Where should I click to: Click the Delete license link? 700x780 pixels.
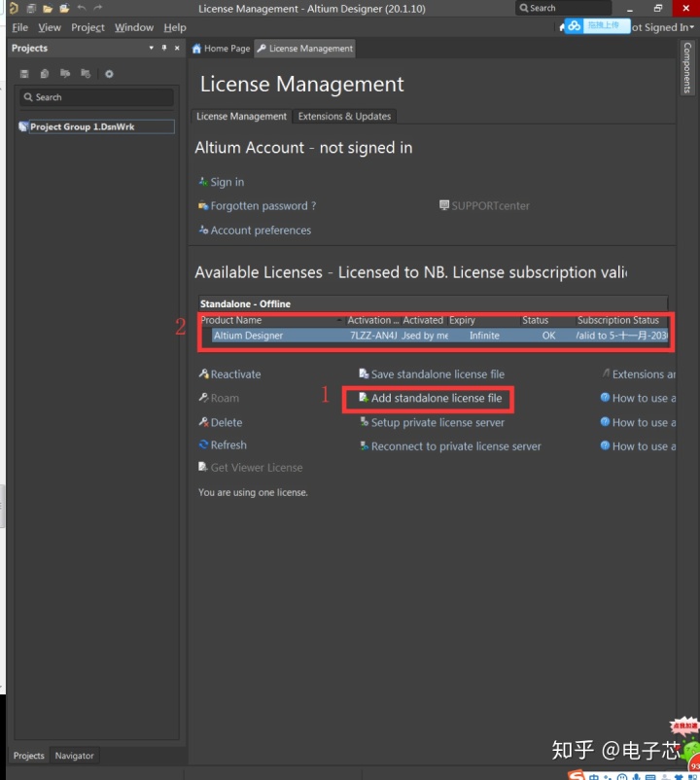point(227,422)
